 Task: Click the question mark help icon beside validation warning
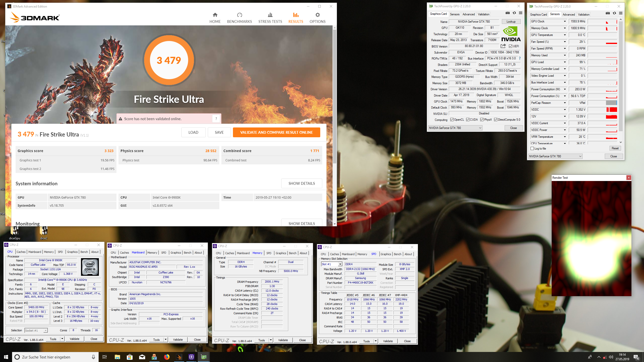click(x=216, y=119)
